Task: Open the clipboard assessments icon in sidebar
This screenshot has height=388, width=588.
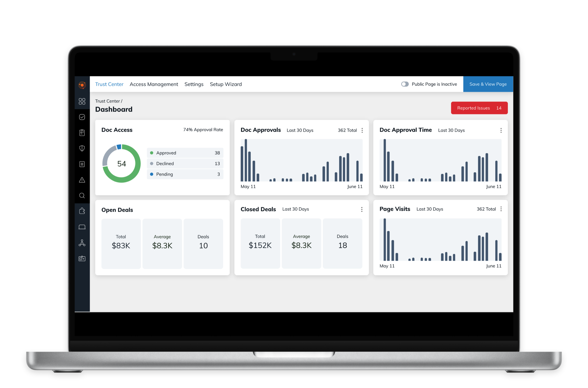Action: coord(82,133)
